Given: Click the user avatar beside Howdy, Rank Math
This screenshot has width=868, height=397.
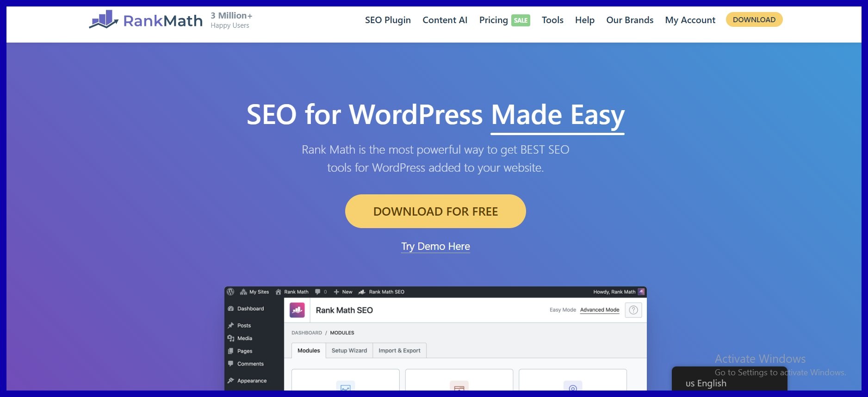Looking at the screenshot, I should (x=641, y=292).
